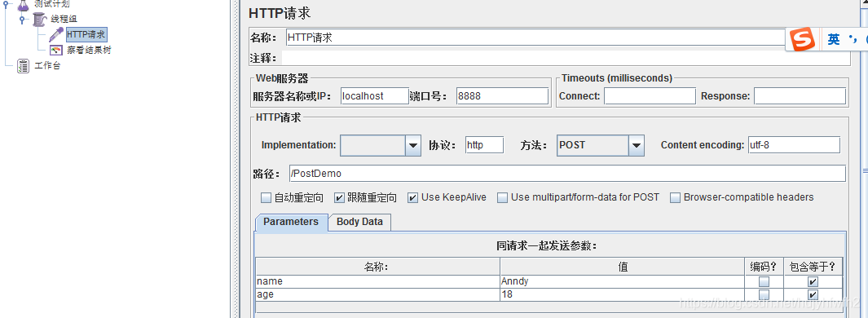Enable Use multipart/form-data for POST
The height and width of the screenshot is (318, 868).
(x=502, y=198)
